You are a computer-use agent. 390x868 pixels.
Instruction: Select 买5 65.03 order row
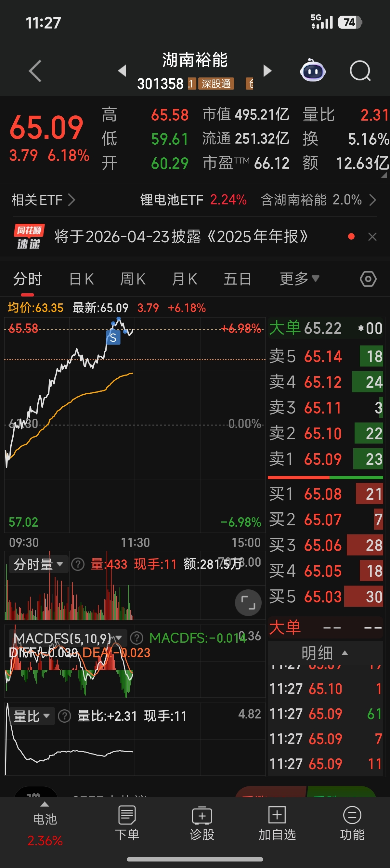pyautogui.click(x=325, y=597)
